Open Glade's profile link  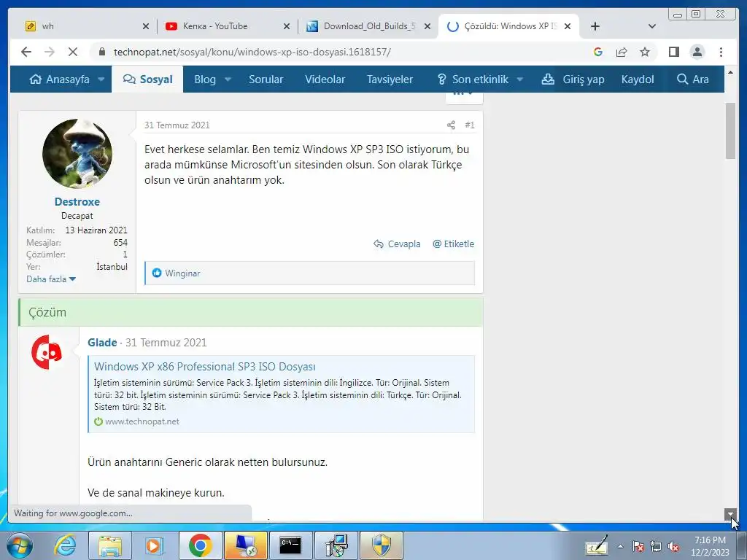coord(102,343)
